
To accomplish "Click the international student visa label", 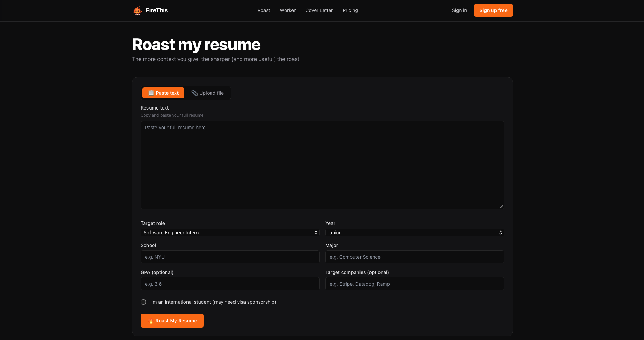I will click(213, 302).
